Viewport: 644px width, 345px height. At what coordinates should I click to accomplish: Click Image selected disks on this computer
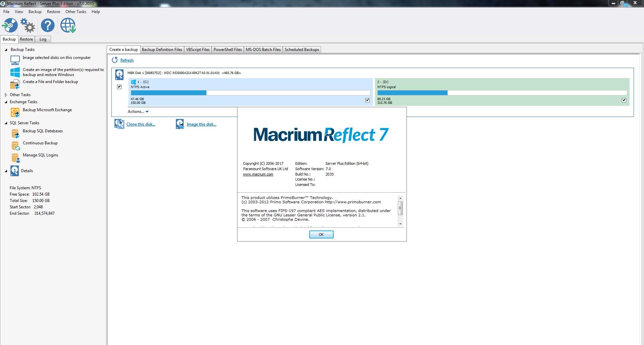pyautogui.click(x=57, y=58)
